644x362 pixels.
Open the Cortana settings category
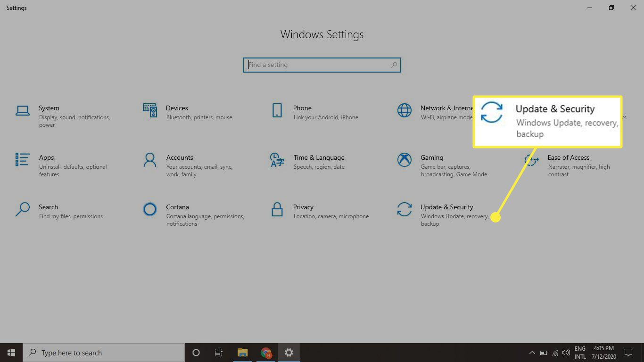(194, 215)
